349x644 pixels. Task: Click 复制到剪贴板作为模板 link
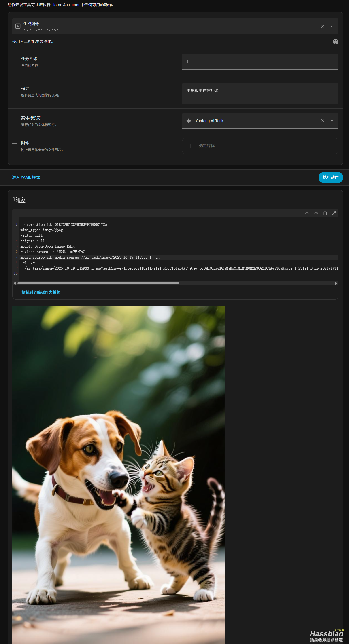coord(41,292)
